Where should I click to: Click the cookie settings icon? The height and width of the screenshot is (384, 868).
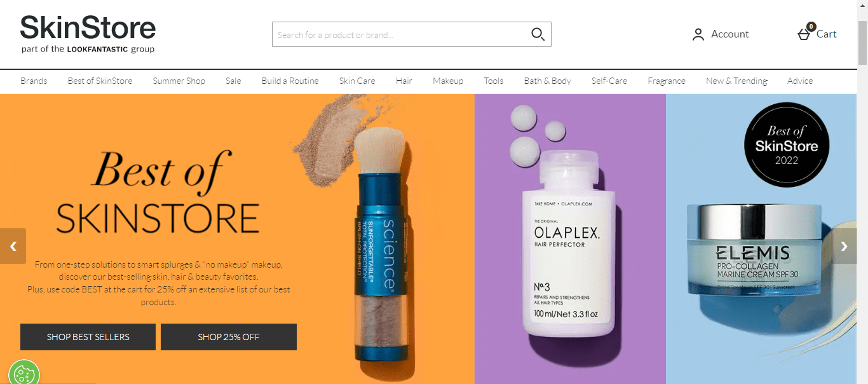pyautogui.click(x=24, y=373)
